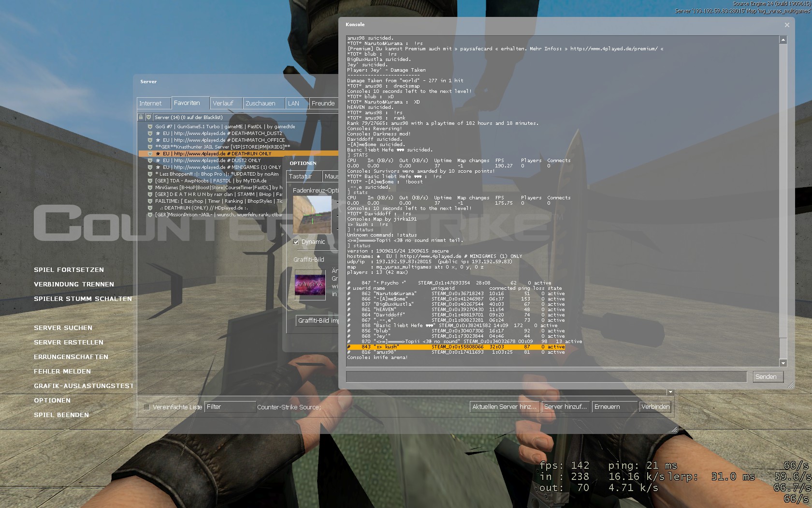Viewport: 812px width, 508px height.
Task: Click the console command input field
Action: click(546, 377)
